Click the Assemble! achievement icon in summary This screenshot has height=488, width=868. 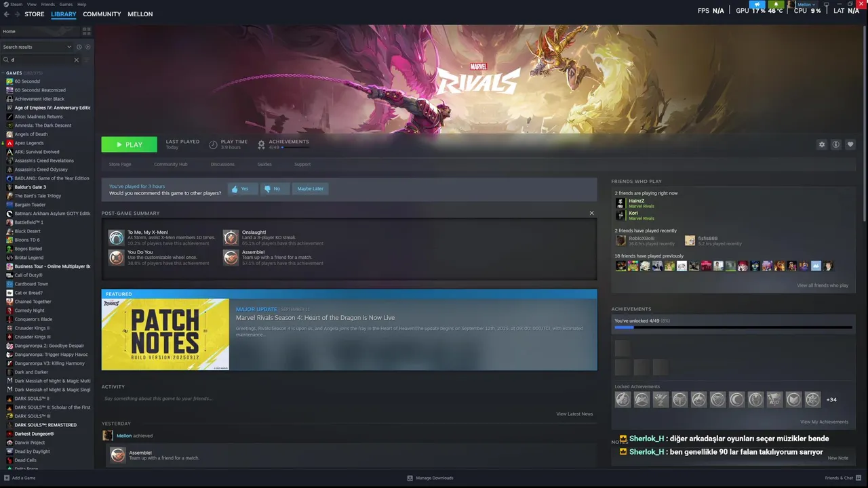click(x=231, y=257)
